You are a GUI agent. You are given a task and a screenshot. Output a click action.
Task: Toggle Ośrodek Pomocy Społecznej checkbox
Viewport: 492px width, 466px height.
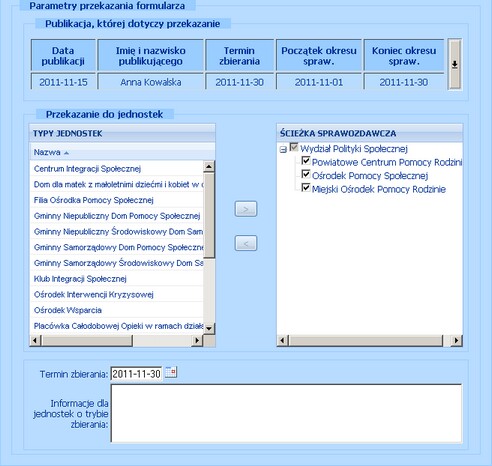(306, 174)
